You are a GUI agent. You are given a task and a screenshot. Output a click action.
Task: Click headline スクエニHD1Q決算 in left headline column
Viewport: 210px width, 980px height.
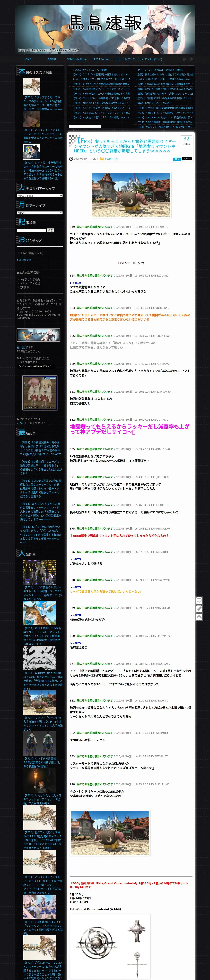tap(102, 84)
